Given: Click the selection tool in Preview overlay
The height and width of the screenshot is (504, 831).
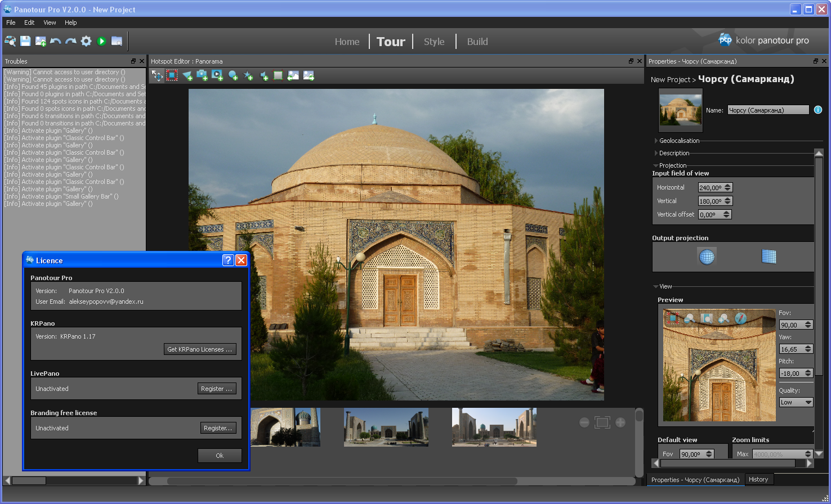Looking at the screenshot, I should coord(672,318).
